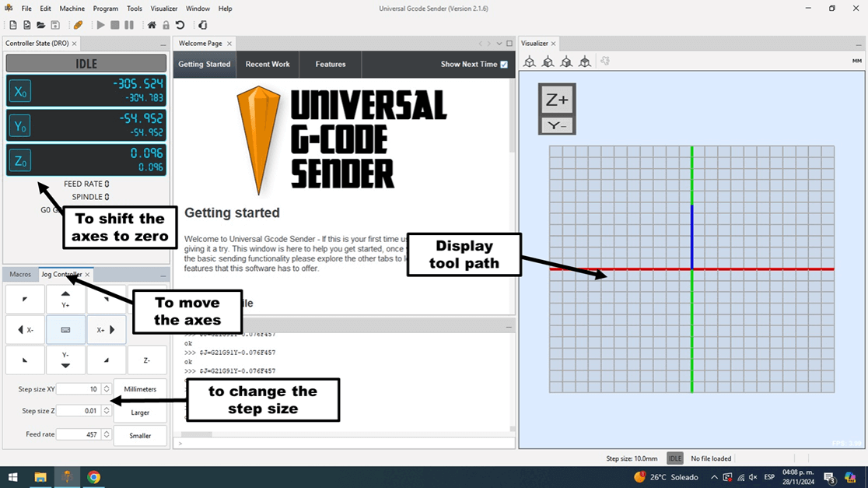This screenshot has width=868, height=488.
Task: Click the first cube view preset in Visualizer
Action: [x=530, y=61]
